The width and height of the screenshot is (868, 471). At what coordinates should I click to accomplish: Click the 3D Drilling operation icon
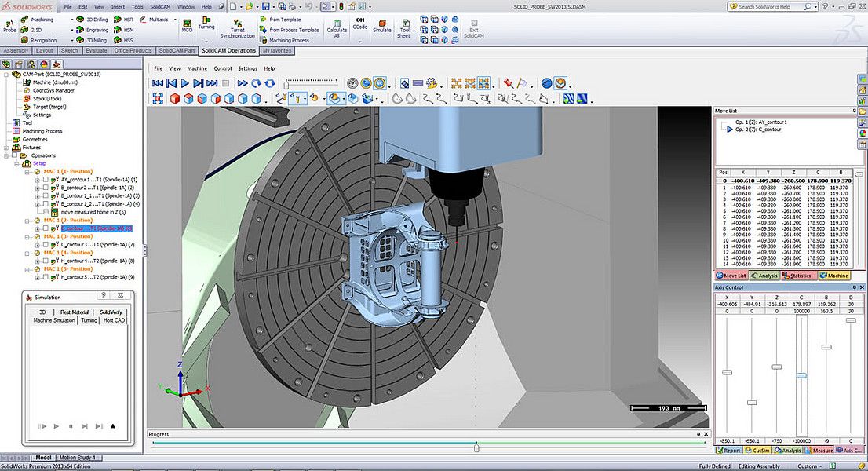click(x=80, y=20)
